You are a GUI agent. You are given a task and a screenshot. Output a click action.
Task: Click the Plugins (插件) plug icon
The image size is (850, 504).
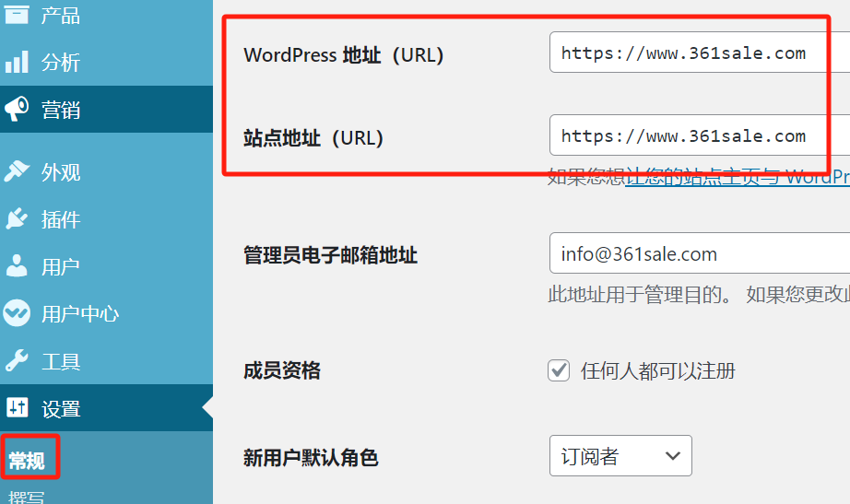(17, 219)
